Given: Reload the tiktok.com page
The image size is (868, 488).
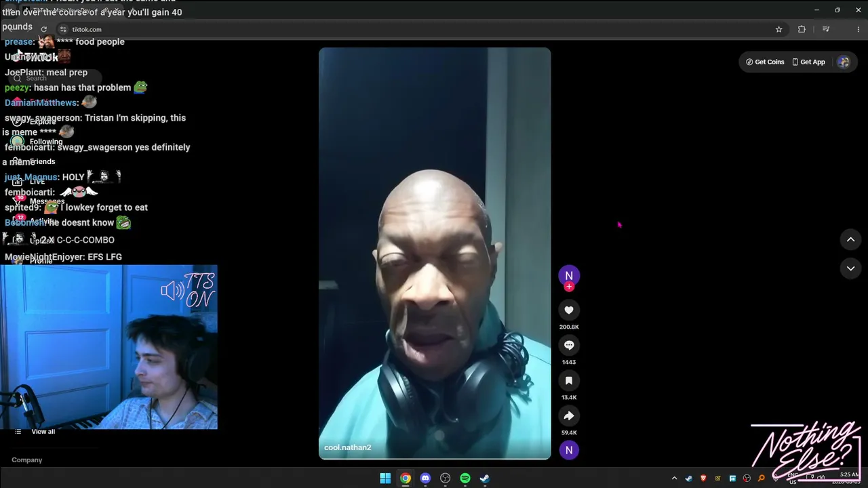Looking at the screenshot, I should 43,29.
